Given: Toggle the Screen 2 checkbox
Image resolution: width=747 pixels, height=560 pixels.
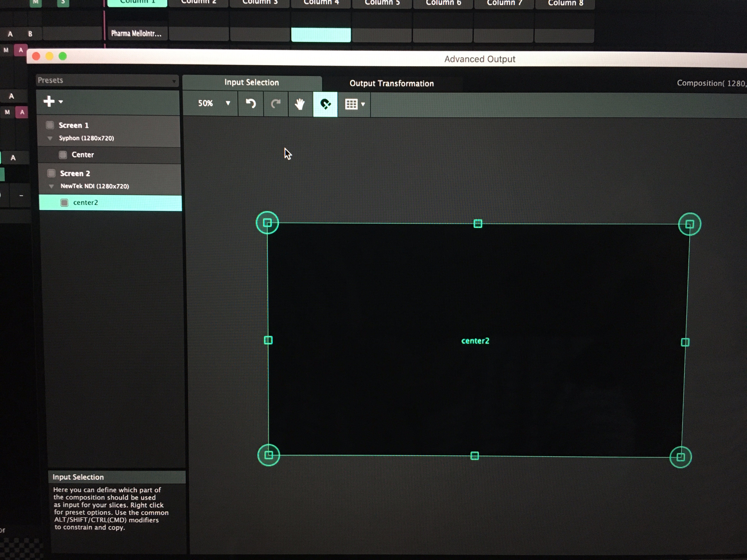Looking at the screenshot, I should coord(51,173).
